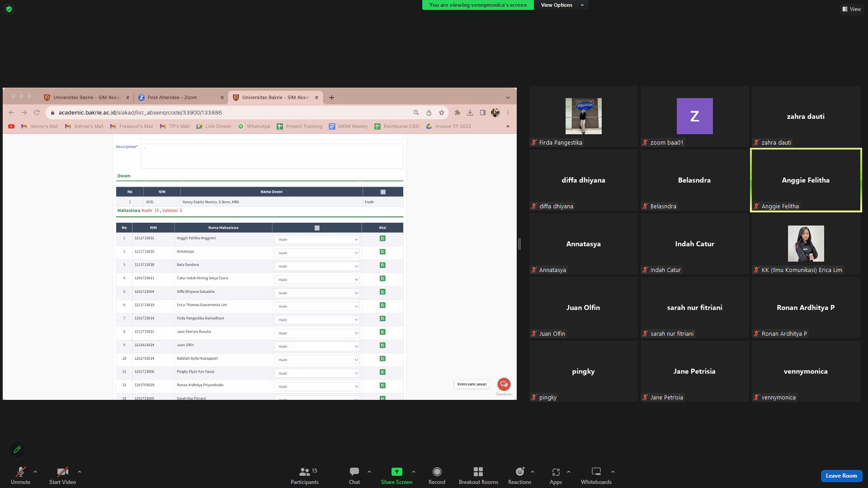This screenshot has height=488, width=868.
Task: Open attendance dropdown for Bela Sandora
Action: click(x=317, y=266)
